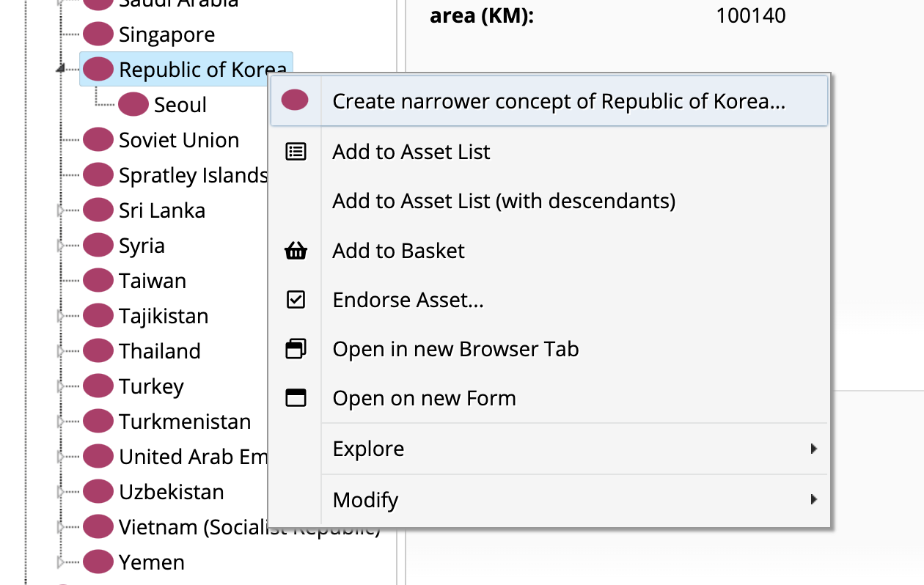Select Thailand in the concept tree

(159, 350)
